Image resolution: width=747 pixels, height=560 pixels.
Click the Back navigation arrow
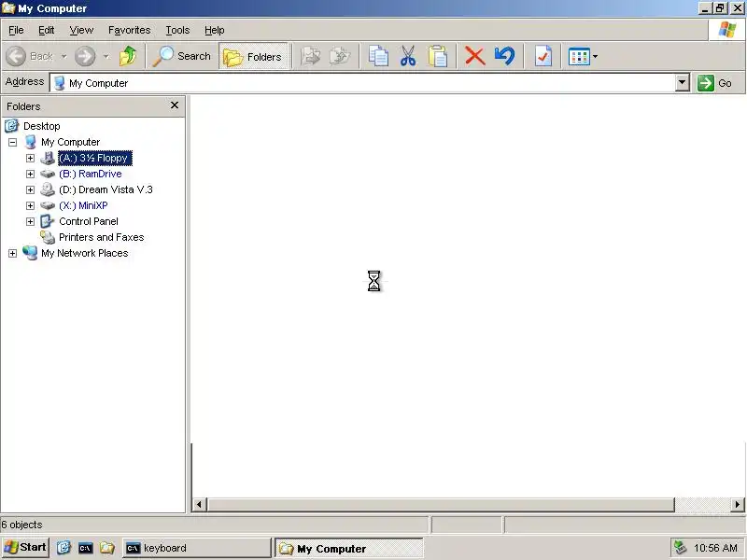coord(16,56)
